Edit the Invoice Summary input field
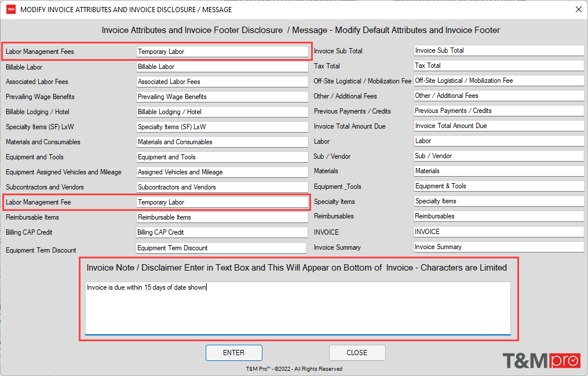Screen dimensions: 588x376 tap(499, 247)
